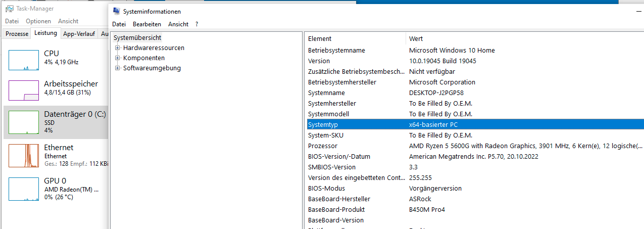Open Bearbeiten menu in Systeminformationen
The image size is (644, 229).
coord(147,24)
